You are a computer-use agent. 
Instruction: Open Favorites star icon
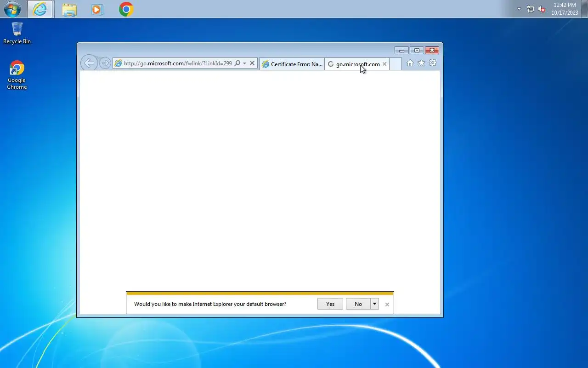tap(421, 63)
